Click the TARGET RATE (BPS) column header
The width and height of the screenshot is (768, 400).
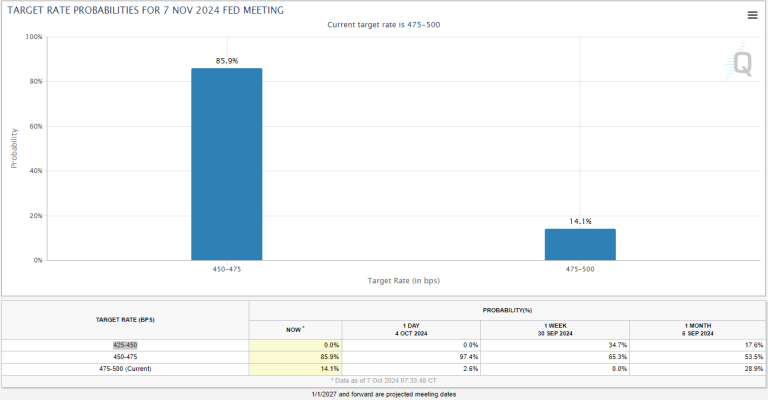point(125,320)
